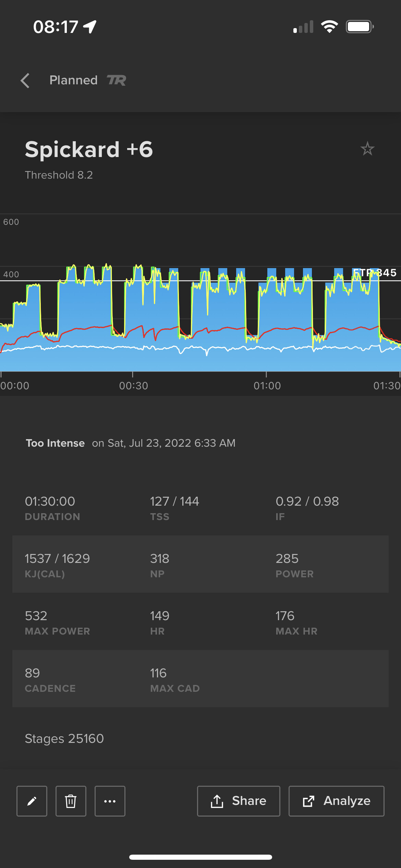The width and height of the screenshot is (401, 868).
Task: Tap the 285 average power value
Action: pos(287,559)
